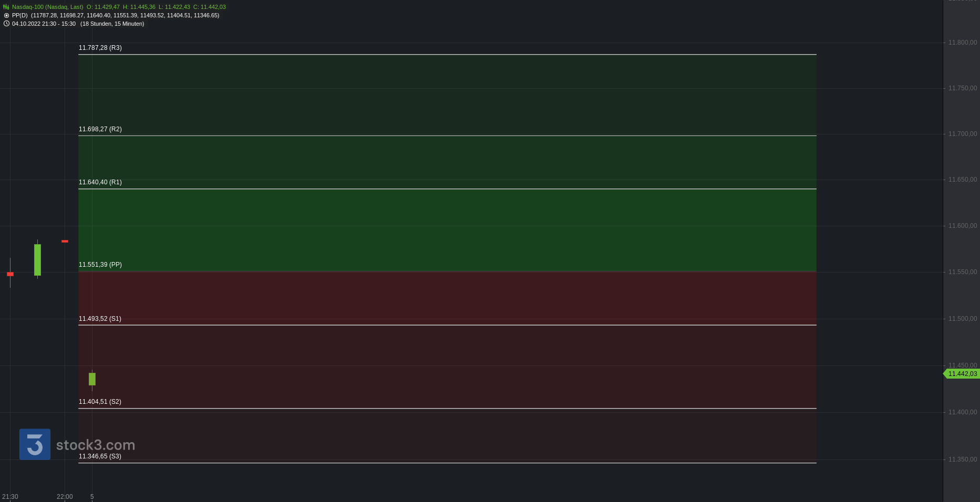Click the green 11.442,03 current price tag
Viewport: 980px width, 502px height.
click(x=962, y=374)
